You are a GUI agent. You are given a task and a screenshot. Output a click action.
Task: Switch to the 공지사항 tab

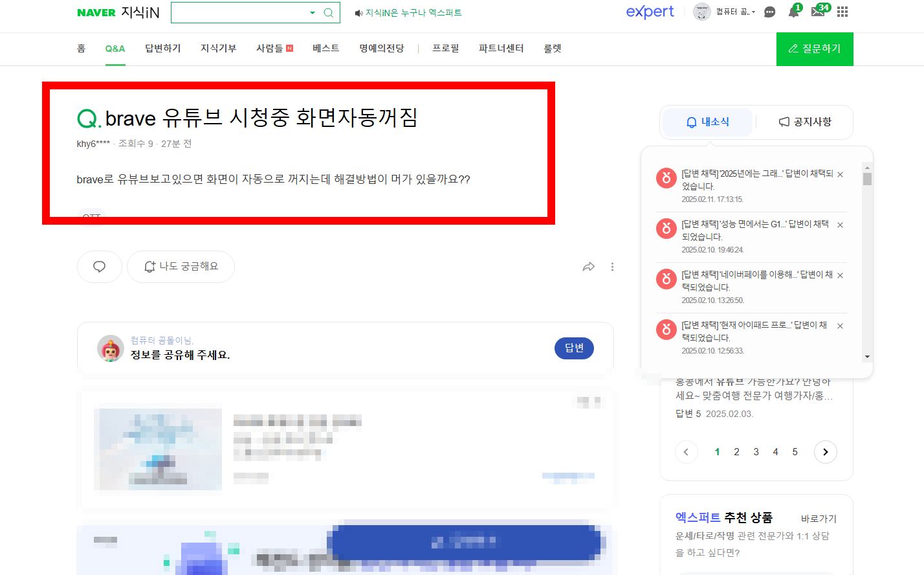coord(805,122)
